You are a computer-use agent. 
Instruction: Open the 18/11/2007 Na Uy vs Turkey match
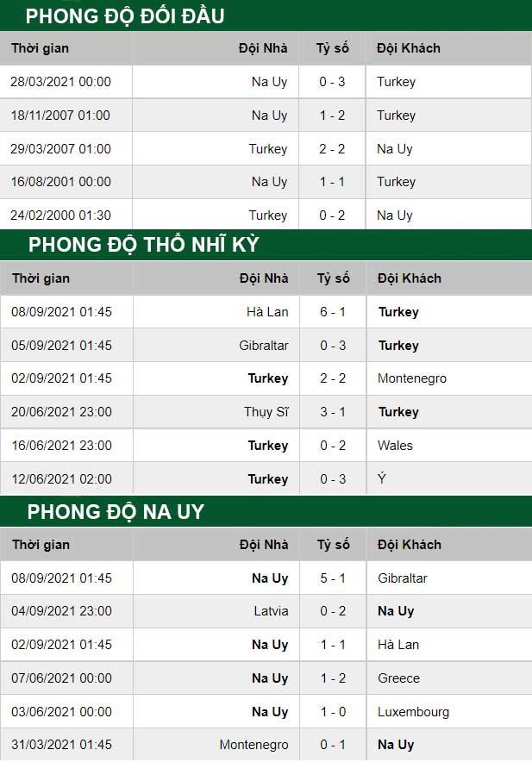tap(266, 116)
